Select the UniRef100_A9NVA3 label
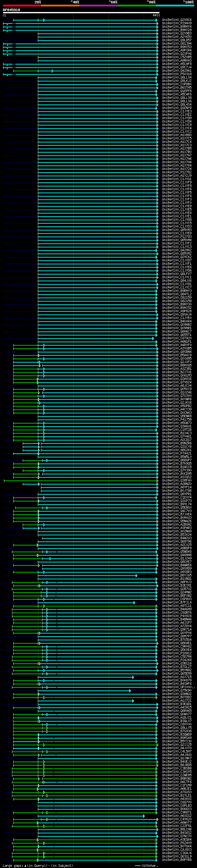197x868 pixels. point(177,60)
